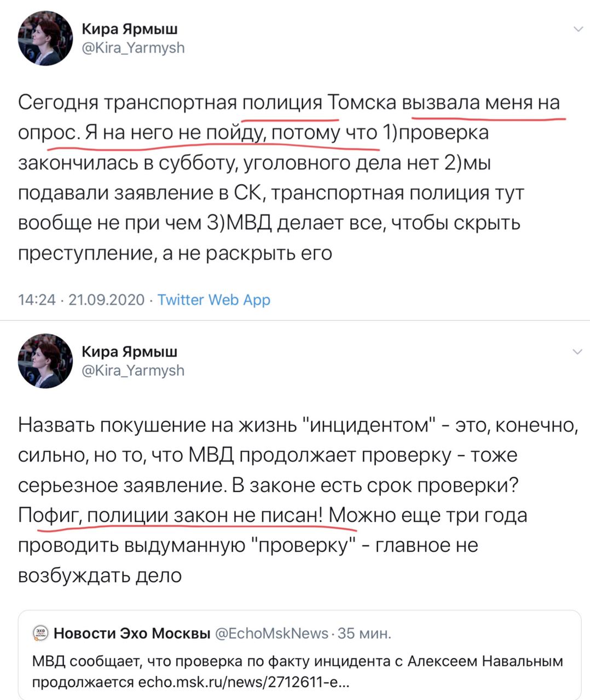Click Kira Yarmysh's avatar on the first tweet
The image size is (590, 700).
tap(45, 38)
